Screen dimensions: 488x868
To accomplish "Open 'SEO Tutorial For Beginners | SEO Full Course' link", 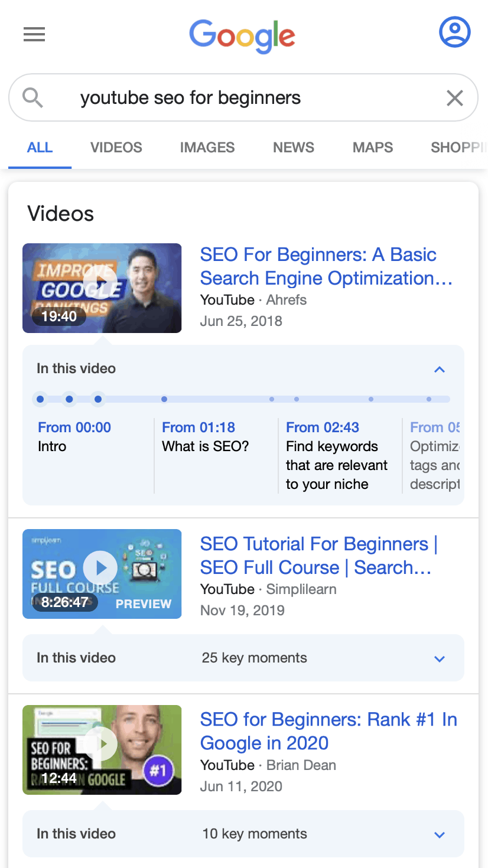I will point(319,556).
